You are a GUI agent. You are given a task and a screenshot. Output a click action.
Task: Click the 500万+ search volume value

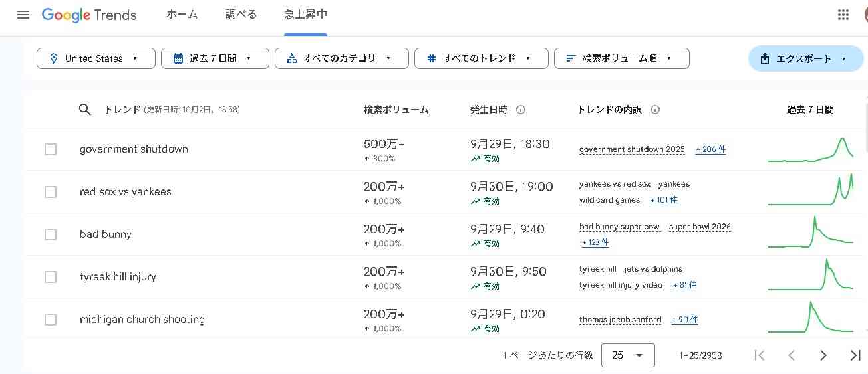click(x=384, y=144)
